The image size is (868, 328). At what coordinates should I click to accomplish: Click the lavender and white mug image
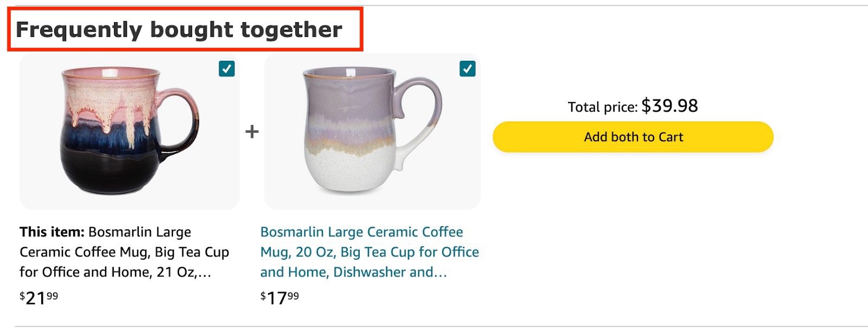pyautogui.click(x=372, y=132)
